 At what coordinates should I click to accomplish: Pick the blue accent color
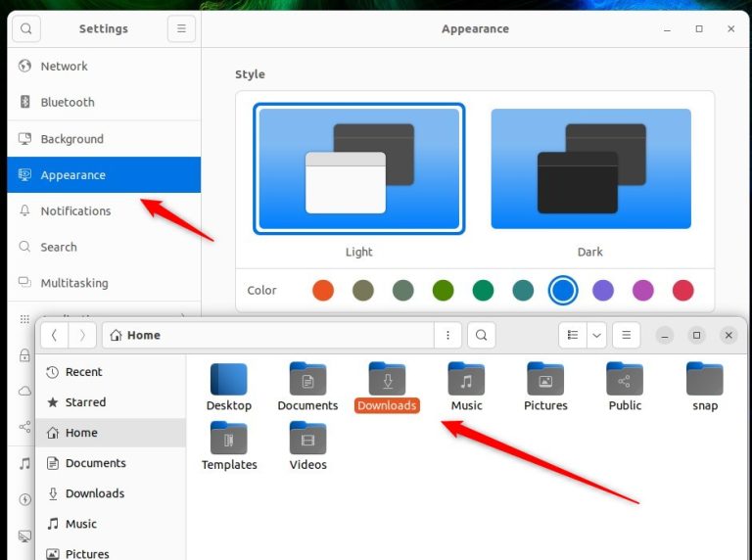click(x=563, y=291)
